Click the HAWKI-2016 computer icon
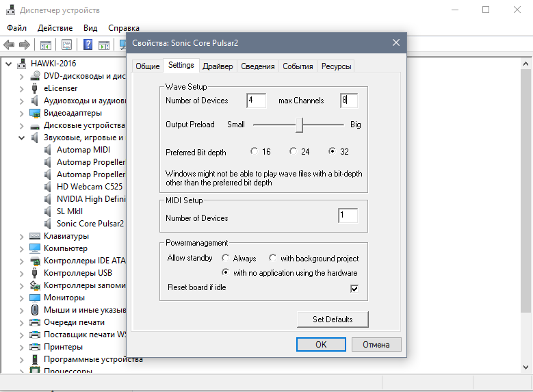This screenshot has height=392, width=533. 22,64
